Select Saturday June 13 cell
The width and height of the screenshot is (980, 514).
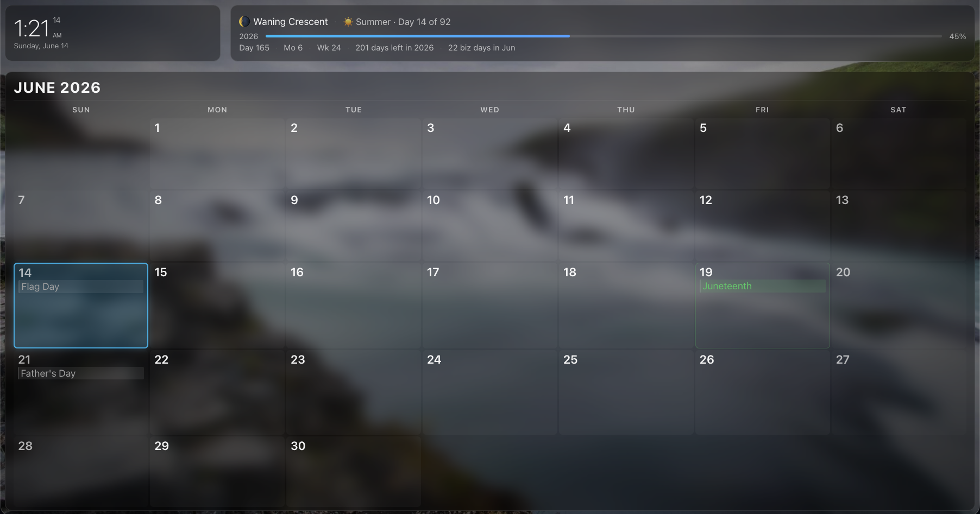tap(899, 226)
